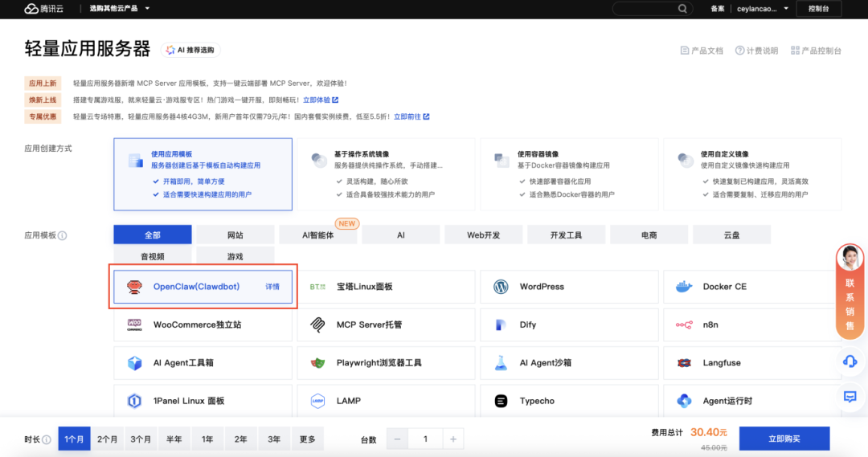Viewport: 868px width, 457px height.
Task: Choose the 半年 duration option
Action: click(x=174, y=439)
